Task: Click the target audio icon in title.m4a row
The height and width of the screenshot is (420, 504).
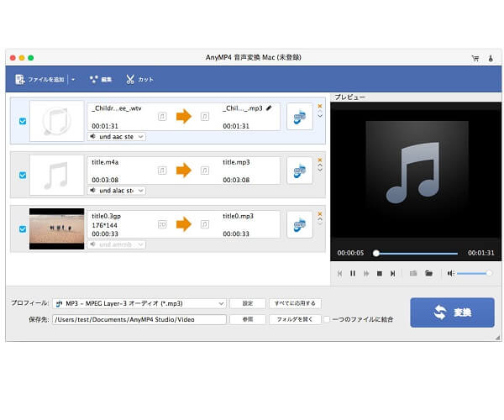Action: (x=205, y=171)
